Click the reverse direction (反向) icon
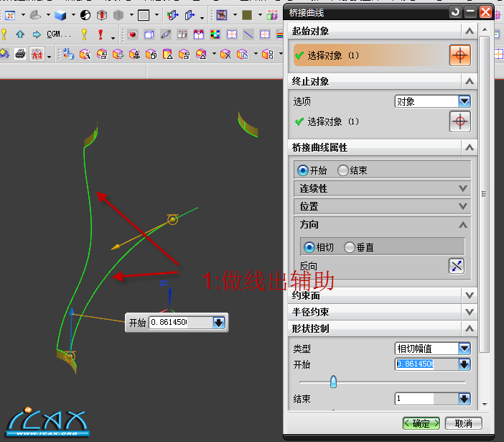The image size is (504, 442). [457, 266]
